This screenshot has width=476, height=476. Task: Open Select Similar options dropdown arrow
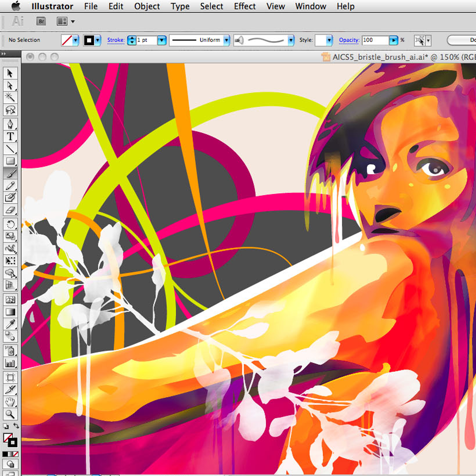[428, 40]
